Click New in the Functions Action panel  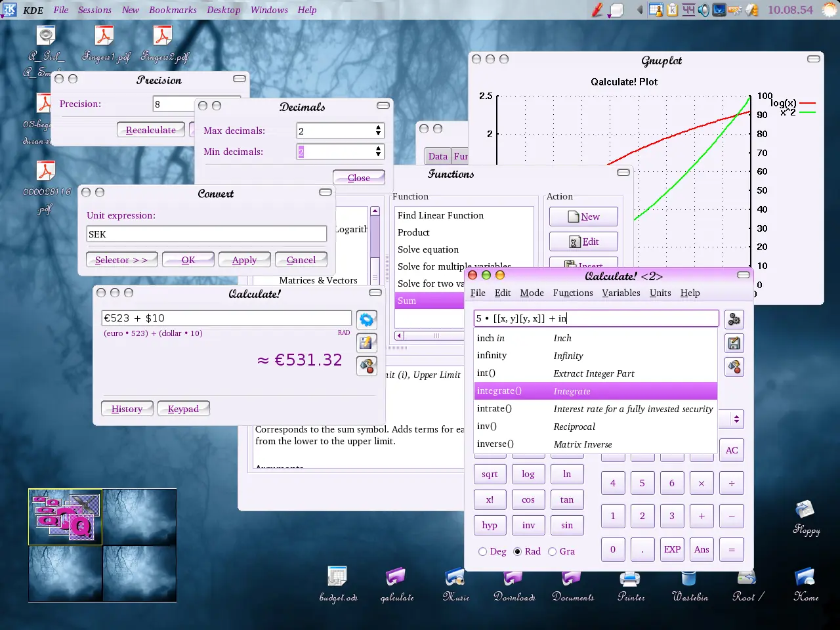[583, 217]
